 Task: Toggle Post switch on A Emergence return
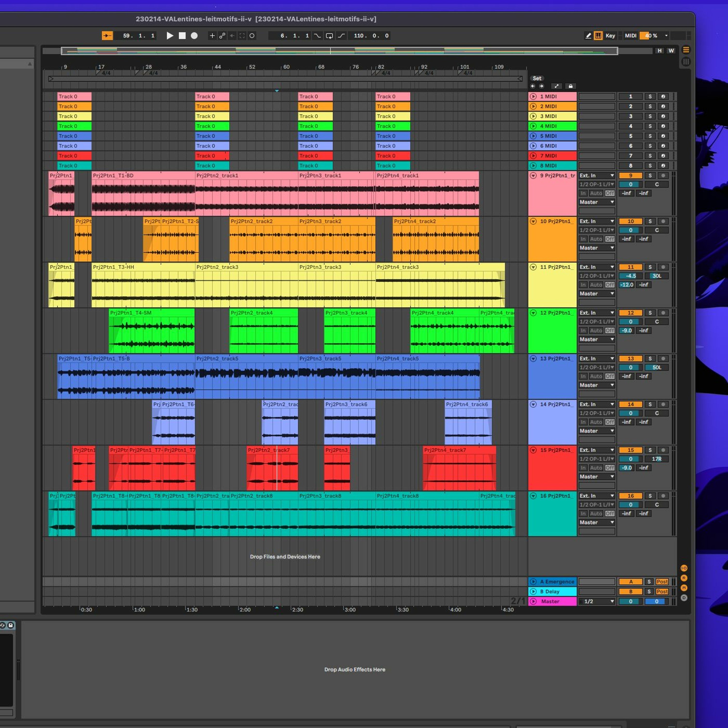[662, 582]
